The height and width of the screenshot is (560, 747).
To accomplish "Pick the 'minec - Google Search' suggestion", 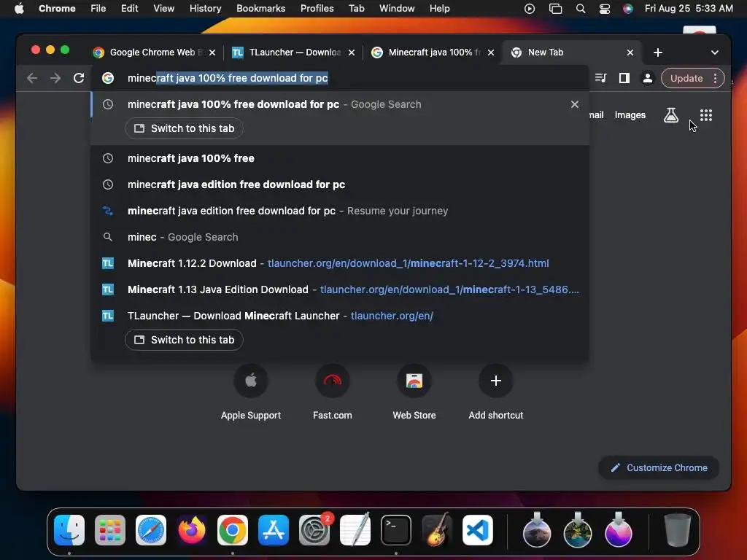I will pos(340,237).
